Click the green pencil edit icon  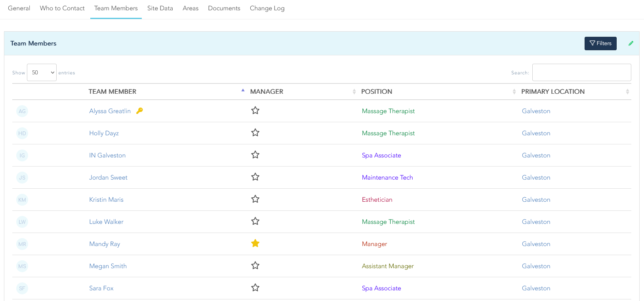(x=631, y=44)
